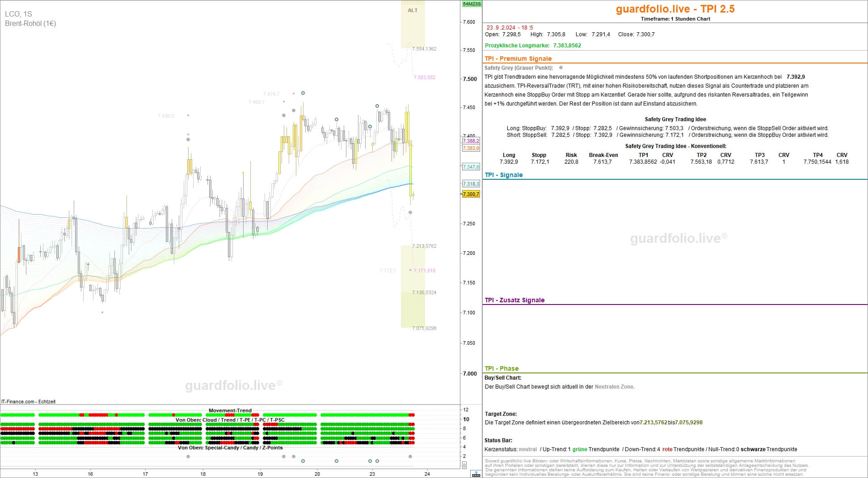The width and height of the screenshot is (868, 478).
Task: Click the IT-Finance.com - Echtzeit label
Action: pos(29,402)
